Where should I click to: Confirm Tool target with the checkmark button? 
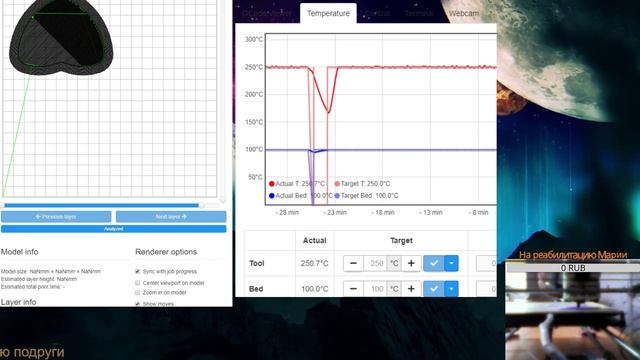tap(433, 263)
